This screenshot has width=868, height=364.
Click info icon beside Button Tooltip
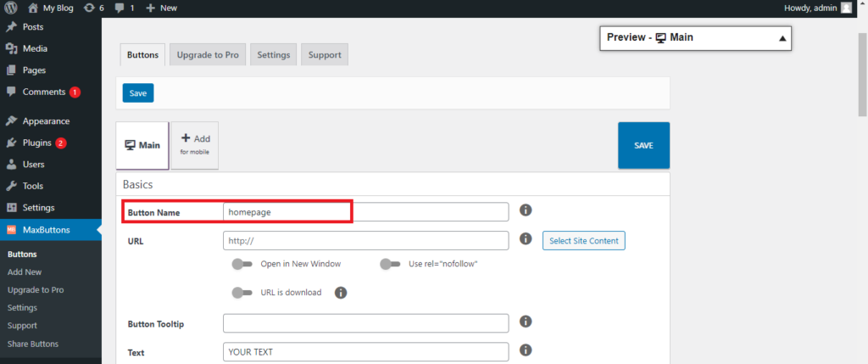(526, 322)
